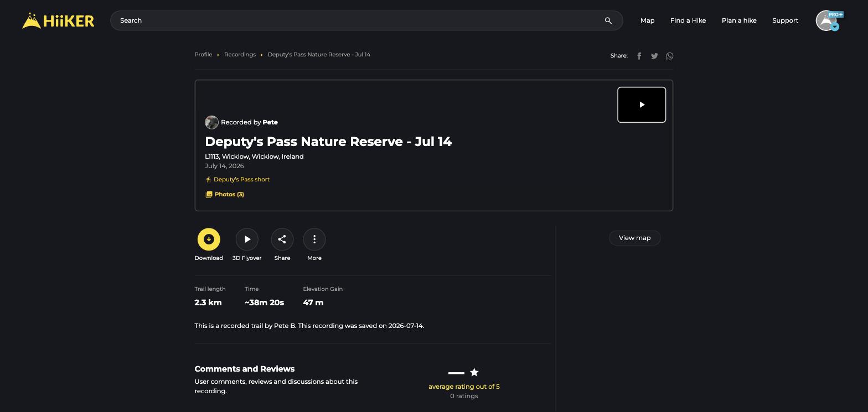This screenshot has height=412, width=868.
Task: Click the July 14, 2026 date
Action: (x=224, y=166)
